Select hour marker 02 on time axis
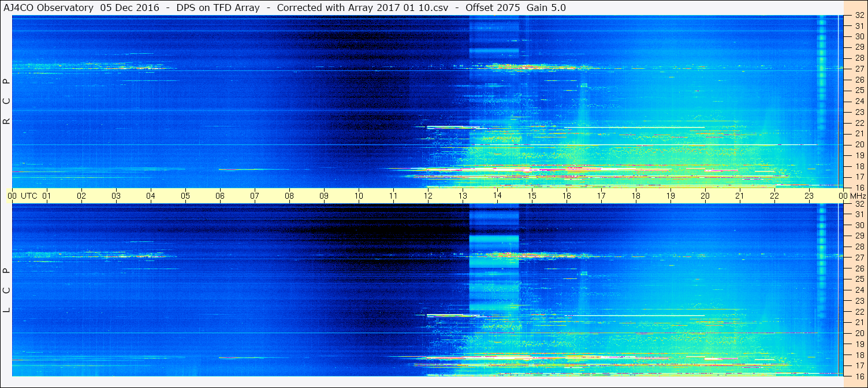The height and width of the screenshot is (388, 868). point(81,196)
